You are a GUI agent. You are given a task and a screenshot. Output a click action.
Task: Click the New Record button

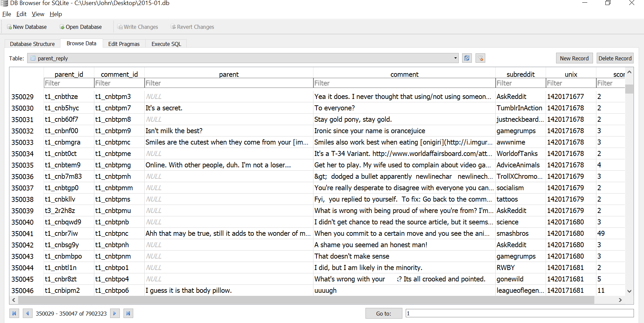point(574,58)
